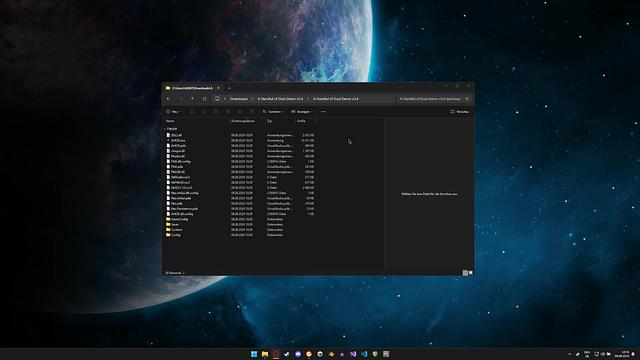
Task: Switch to large icons view
Action: 471,273
